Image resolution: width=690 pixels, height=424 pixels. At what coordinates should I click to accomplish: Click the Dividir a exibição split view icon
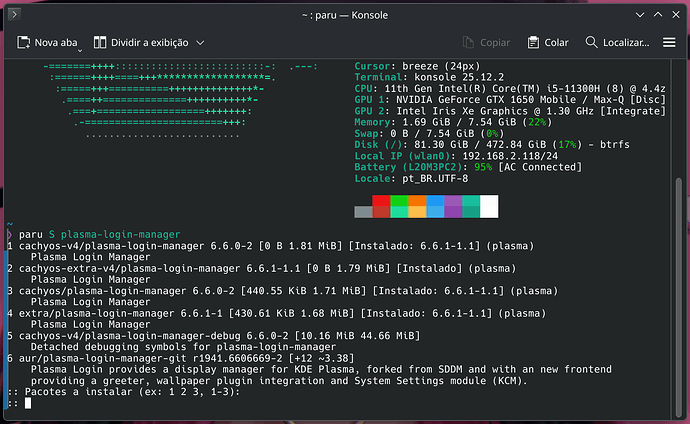point(100,43)
